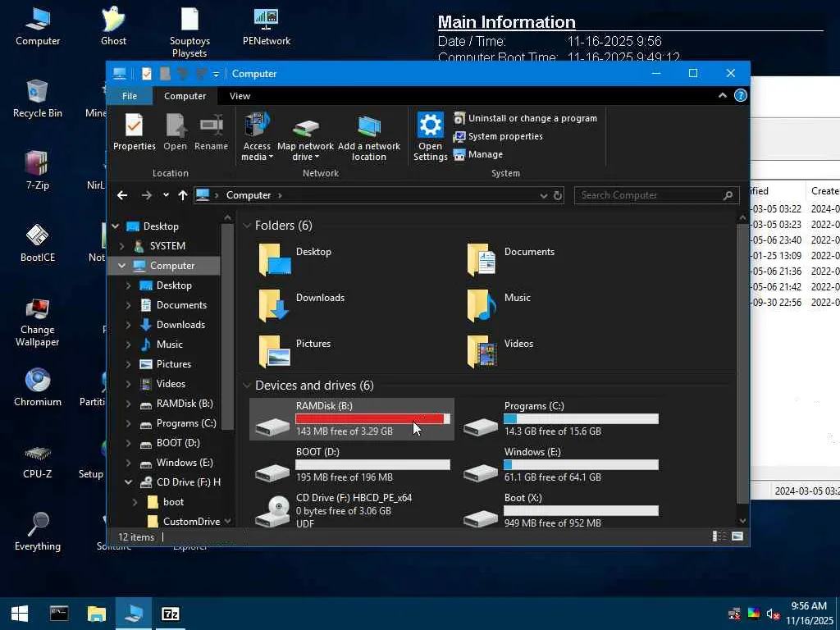Click the RAMDisk (B:) red usage bar

coord(369,418)
